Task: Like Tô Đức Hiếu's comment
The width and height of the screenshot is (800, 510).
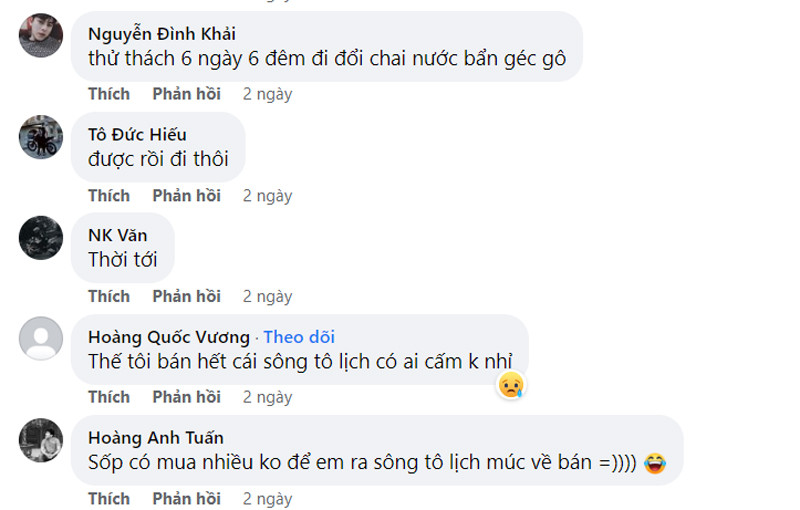Action: tap(109, 195)
